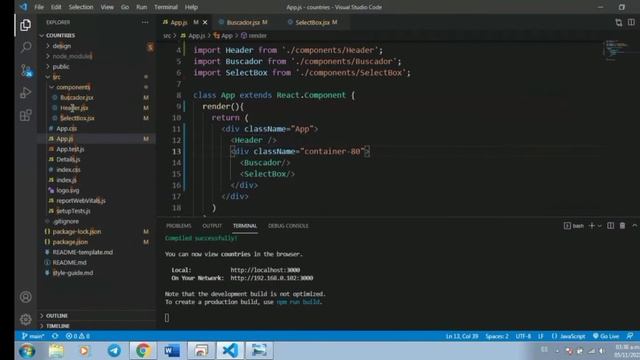Expand the OUTLINE section

pyautogui.click(x=97, y=316)
